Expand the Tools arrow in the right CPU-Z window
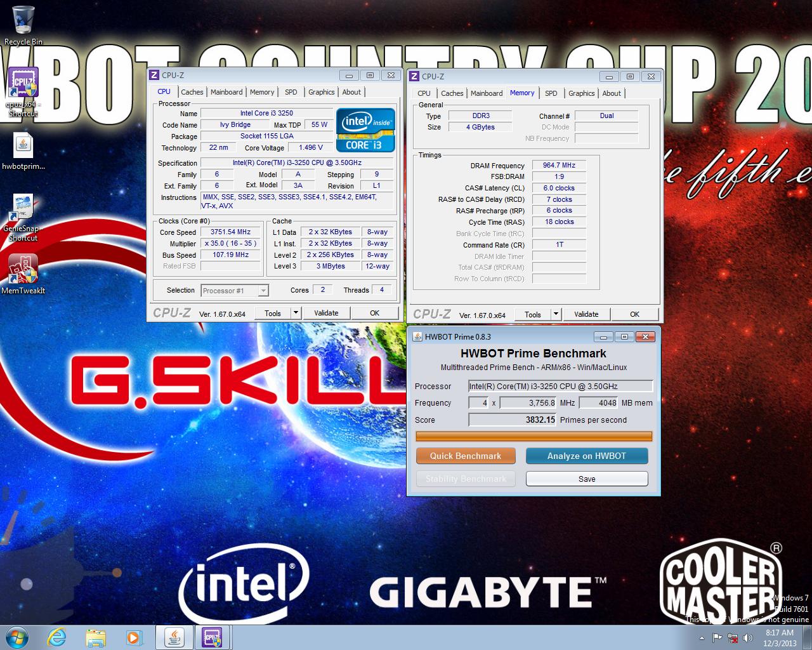 (x=556, y=314)
